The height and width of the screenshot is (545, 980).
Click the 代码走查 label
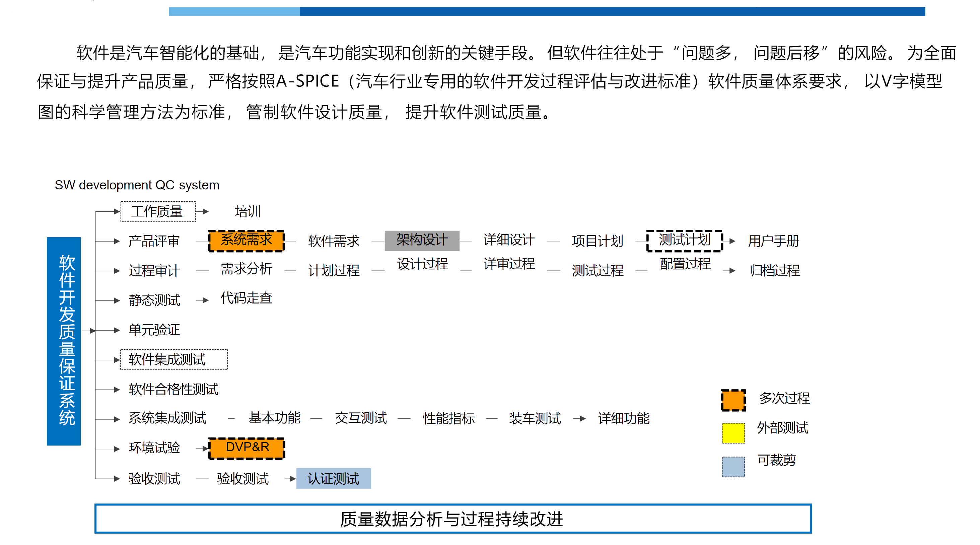click(246, 298)
